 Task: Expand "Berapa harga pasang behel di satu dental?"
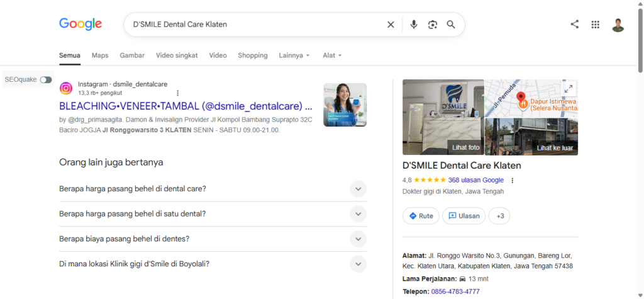pos(213,214)
